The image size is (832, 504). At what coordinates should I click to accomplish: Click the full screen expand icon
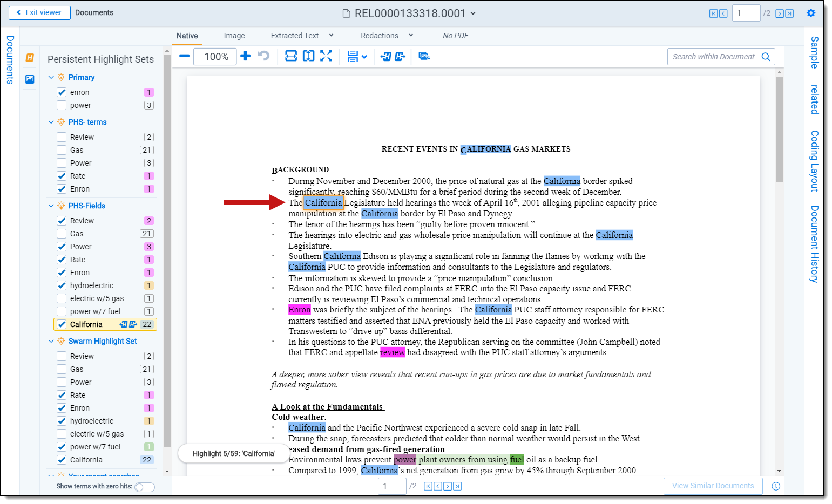click(326, 56)
